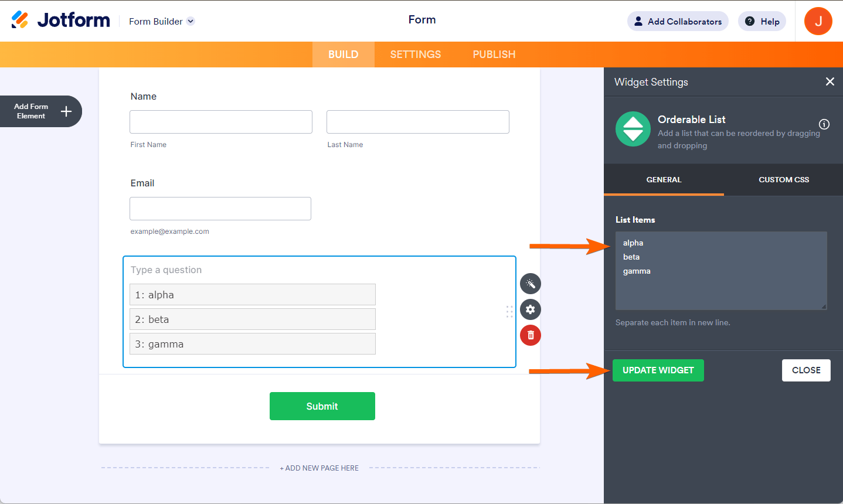
Task: Click inside the List Items text area
Action: click(x=720, y=271)
